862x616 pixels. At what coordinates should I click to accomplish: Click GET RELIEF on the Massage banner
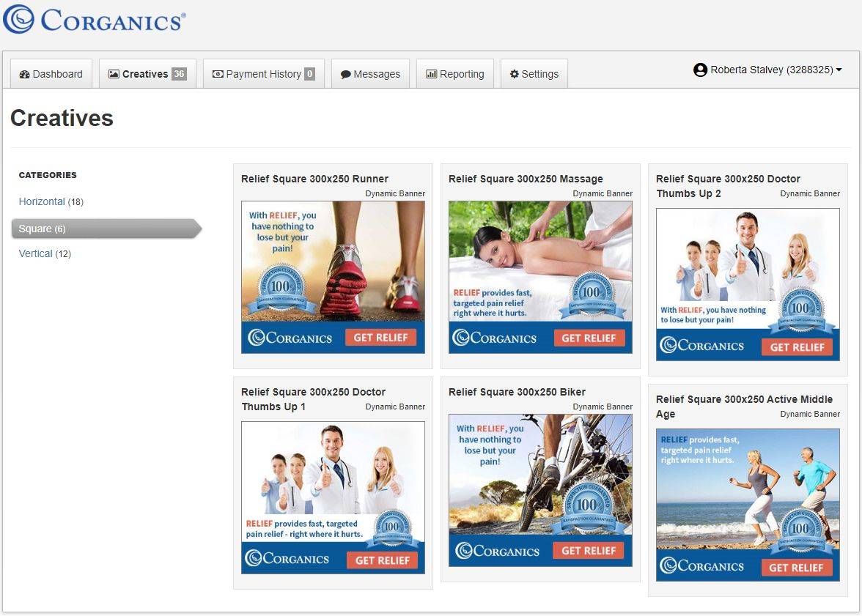[589, 338]
